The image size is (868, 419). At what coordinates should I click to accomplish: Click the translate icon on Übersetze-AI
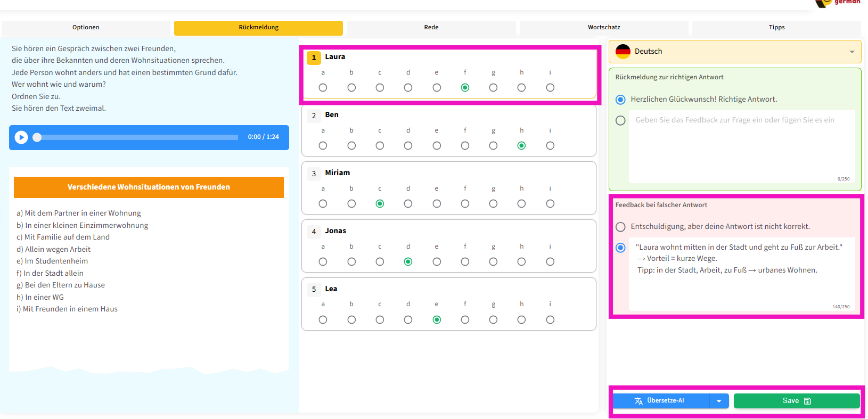[638, 401]
